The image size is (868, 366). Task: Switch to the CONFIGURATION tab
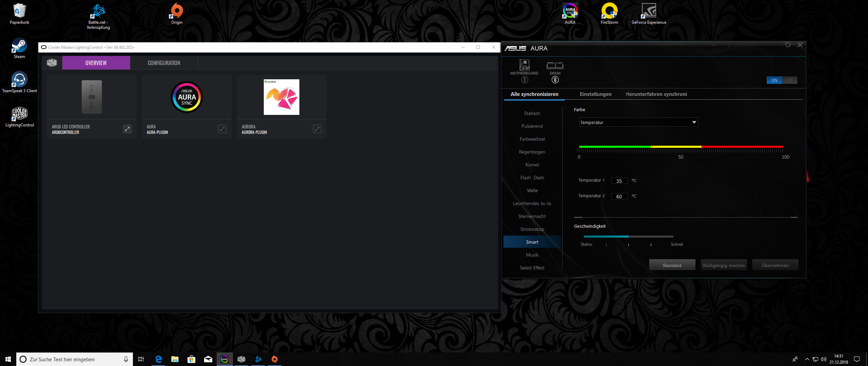click(164, 63)
